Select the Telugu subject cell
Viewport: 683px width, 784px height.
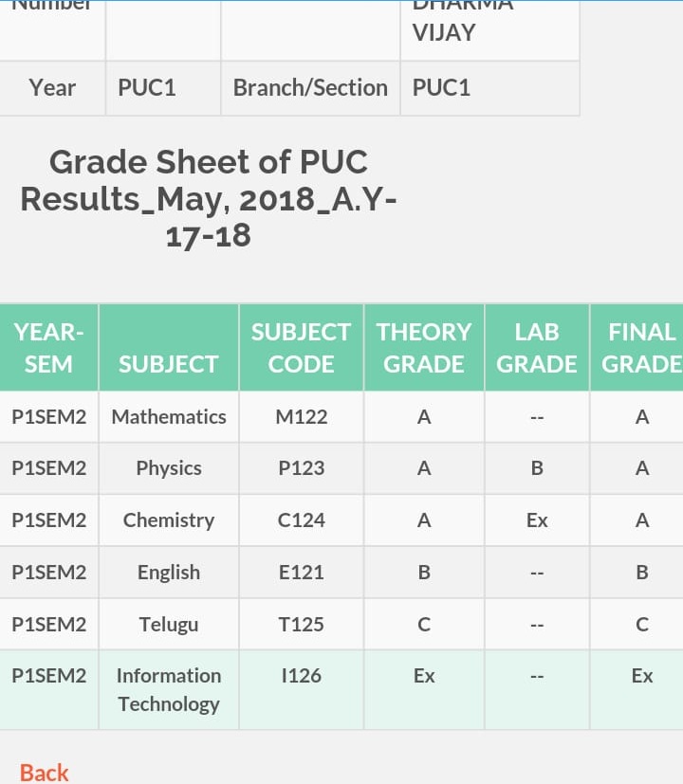(169, 625)
